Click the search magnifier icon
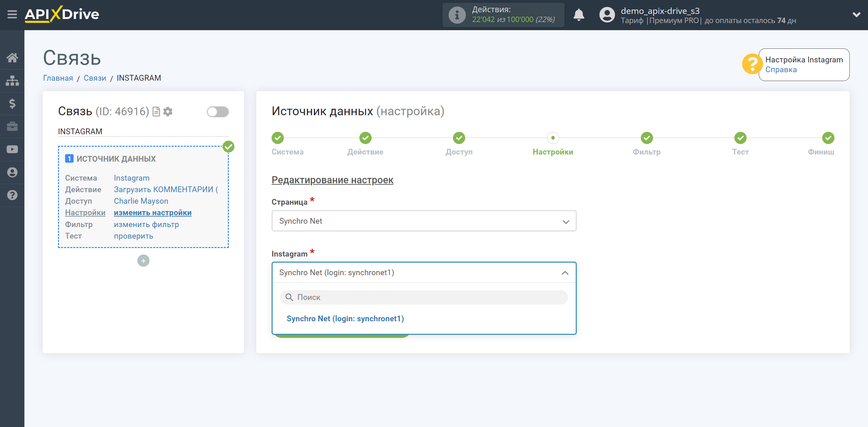Image resolution: width=868 pixels, height=427 pixels. (x=289, y=297)
